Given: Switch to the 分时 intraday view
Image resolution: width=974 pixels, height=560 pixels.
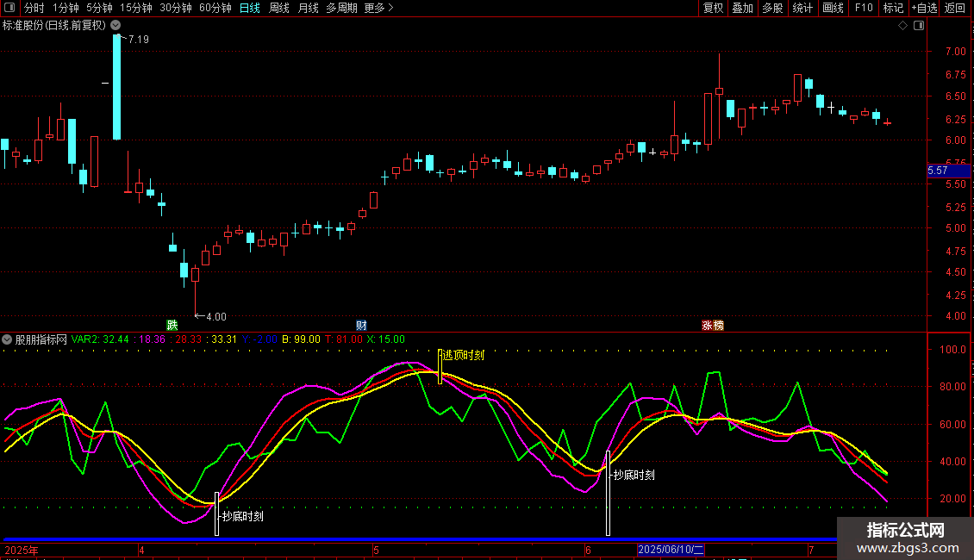Looking at the screenshot, I should (x=34, y=8).
